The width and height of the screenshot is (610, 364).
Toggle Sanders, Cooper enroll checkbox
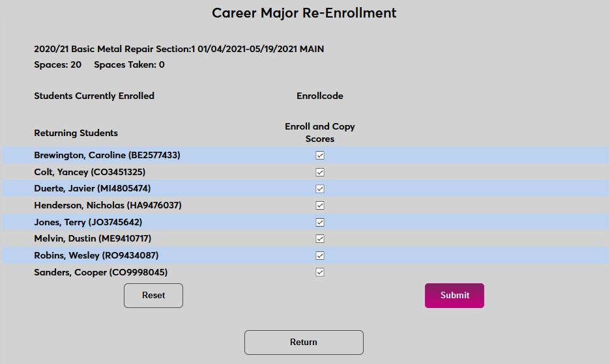pyautogui.click(x=320, y=272)
